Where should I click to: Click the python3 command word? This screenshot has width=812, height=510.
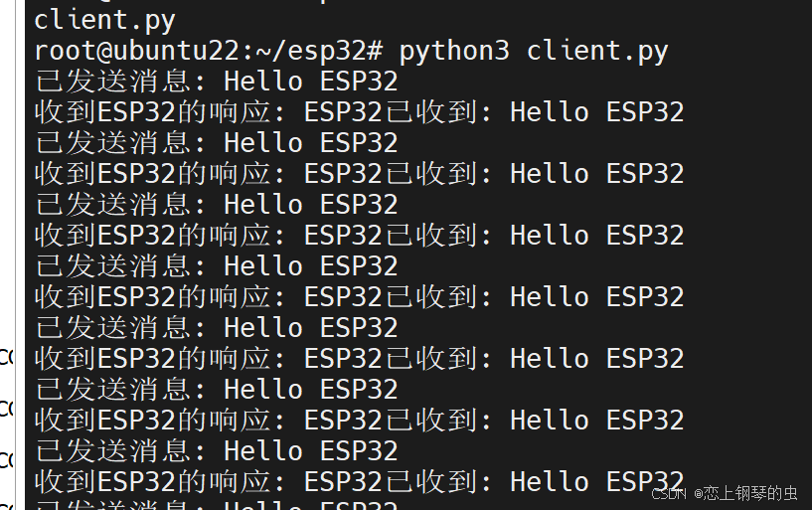click(454, 52)
